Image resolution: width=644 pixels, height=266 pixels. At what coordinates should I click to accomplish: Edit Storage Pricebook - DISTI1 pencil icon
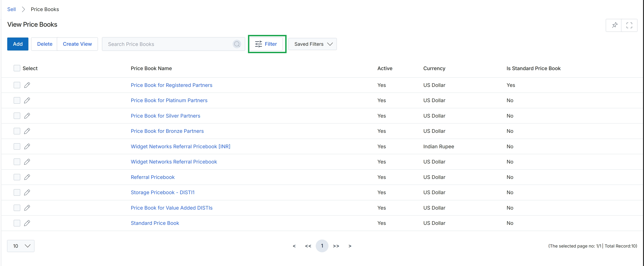(x=27, y=192)
